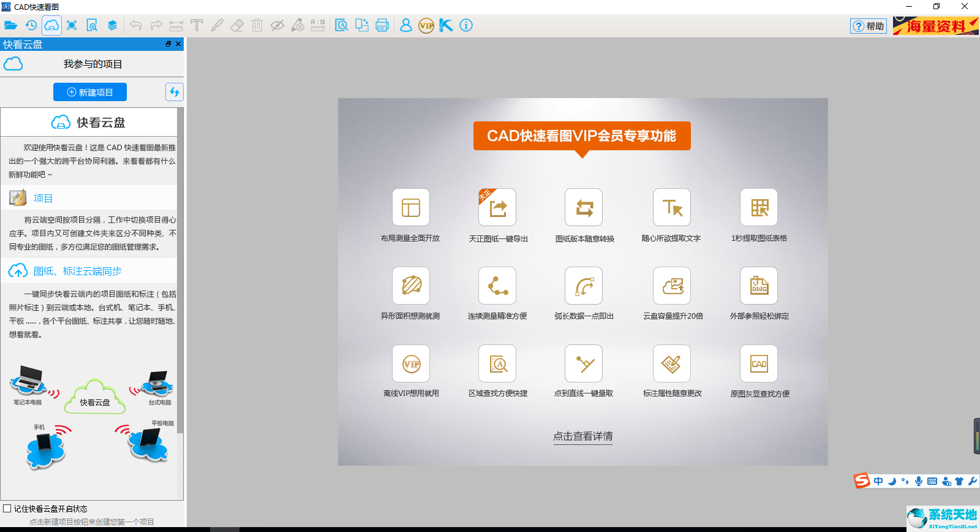Click the A:B scale ruler icon
Screen dimensions: 980x532
click(x=318, y=26)
